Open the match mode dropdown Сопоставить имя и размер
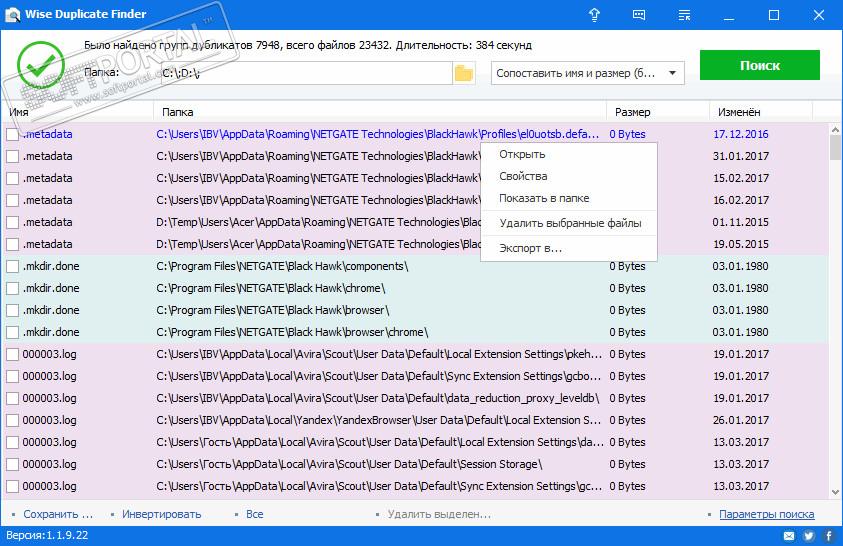Screen dimensions: 843x546 [x=587, y=73]
